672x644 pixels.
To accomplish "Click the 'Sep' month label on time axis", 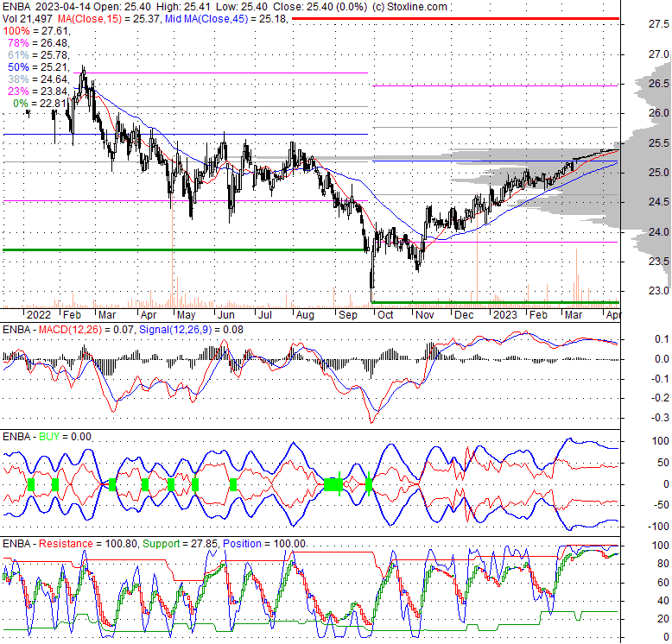I will [x=347, y=315].
